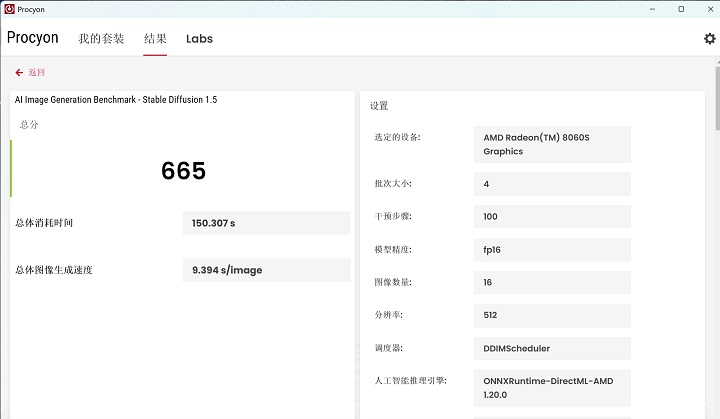Click the Procyon app logo in title bar
The width and height of the screenshot is (720, 419).
click(x=9, y=9)
